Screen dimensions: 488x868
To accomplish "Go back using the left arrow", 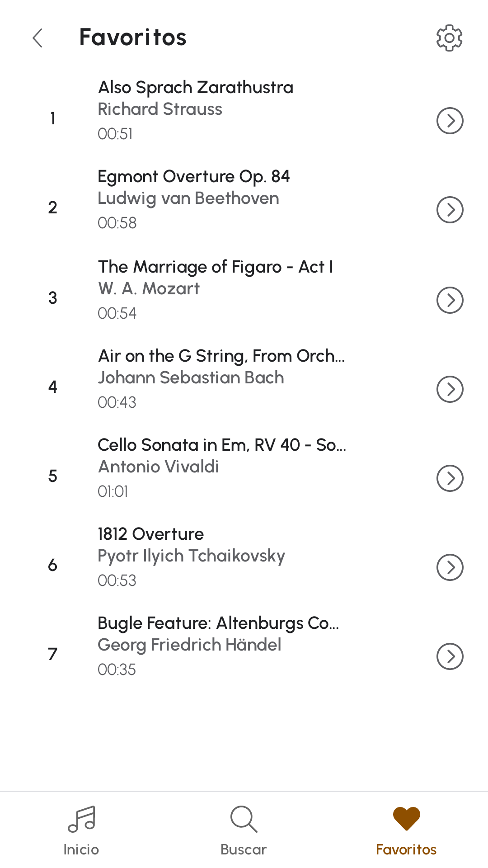I will (38, 38).
